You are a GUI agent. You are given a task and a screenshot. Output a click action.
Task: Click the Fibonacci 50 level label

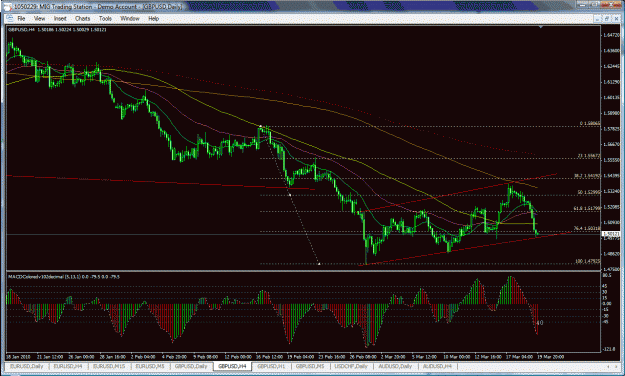click(589, 192)
